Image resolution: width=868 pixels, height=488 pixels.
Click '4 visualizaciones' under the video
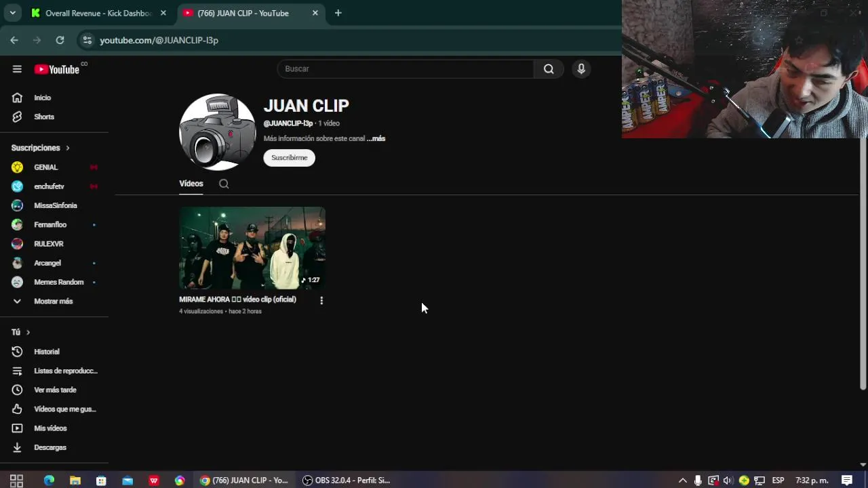[x=201, y=311]
